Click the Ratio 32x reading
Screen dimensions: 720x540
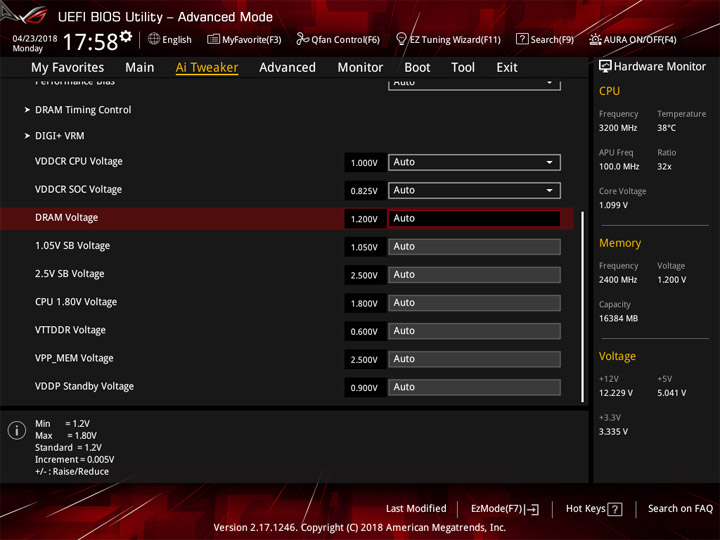click(x=664, y=167)
